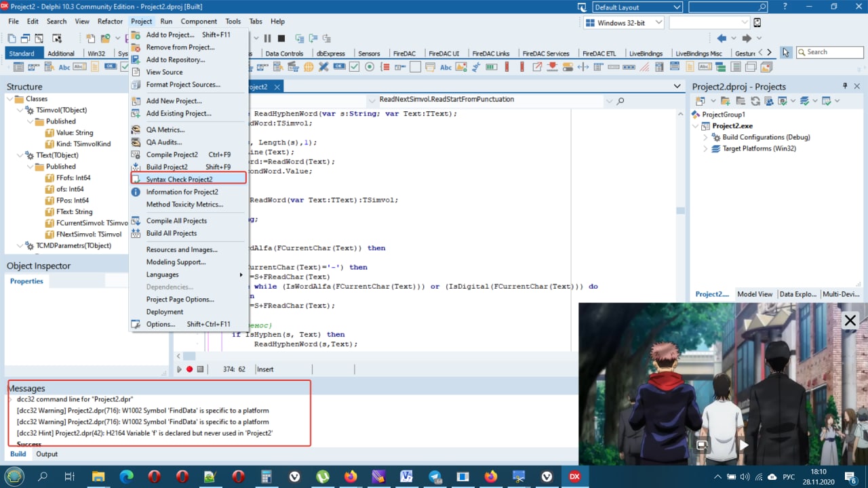The width and height of the screenshot is (868, 488).
Task: Play the picture-in-picture video
Action: coord(744,445)
